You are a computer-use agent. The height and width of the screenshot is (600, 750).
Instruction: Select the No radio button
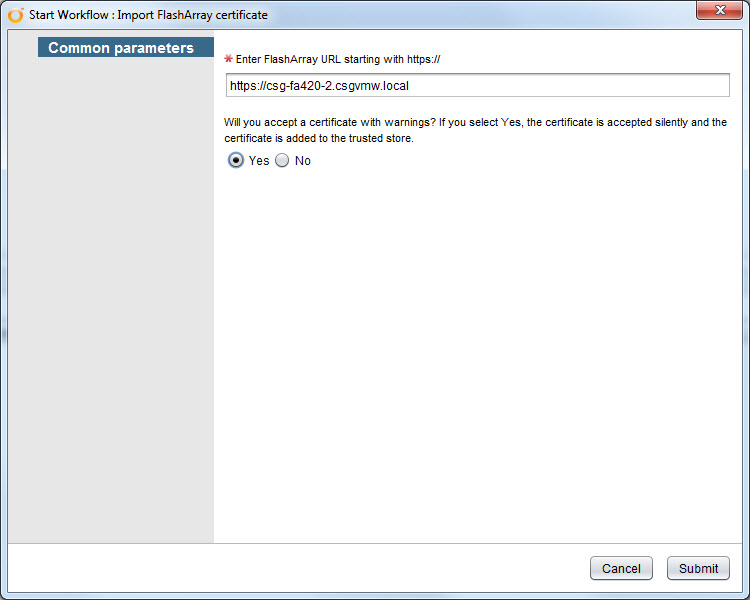tap(282, 160)
